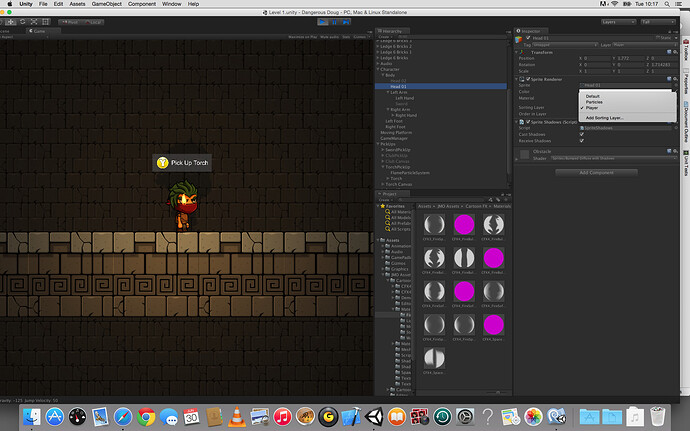Open the Hierarchy Create dropdown
The height and width of the screenshot is (431, 690).
coord(385,37)
